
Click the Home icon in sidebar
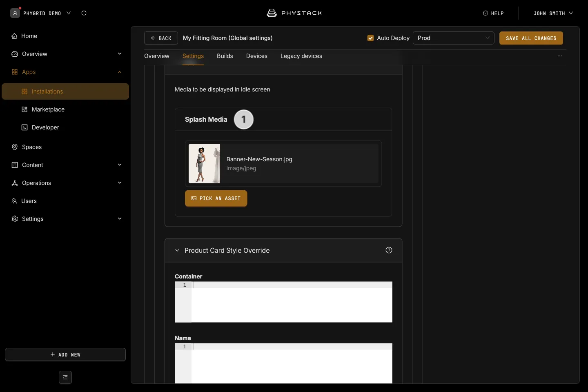point(14,36)
